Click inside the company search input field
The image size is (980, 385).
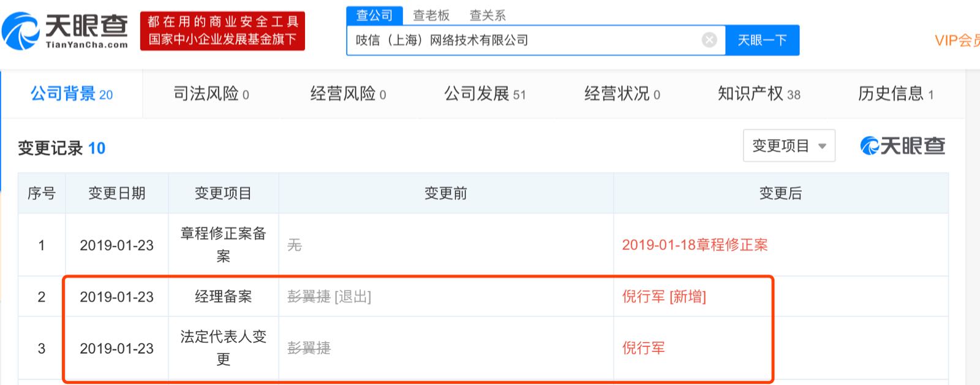521,40
